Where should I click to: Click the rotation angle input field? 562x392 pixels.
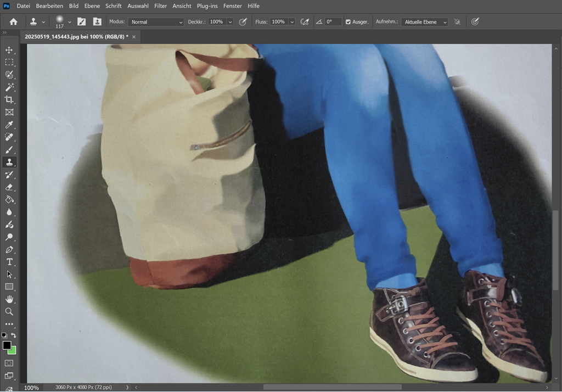click(333, 22)
